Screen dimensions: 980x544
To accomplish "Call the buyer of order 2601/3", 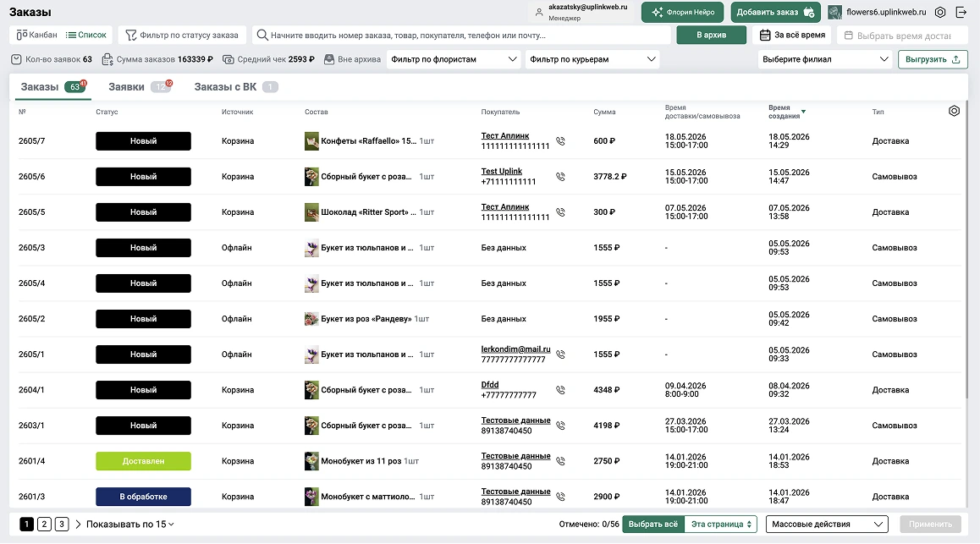I will click(x=560, y=497).
